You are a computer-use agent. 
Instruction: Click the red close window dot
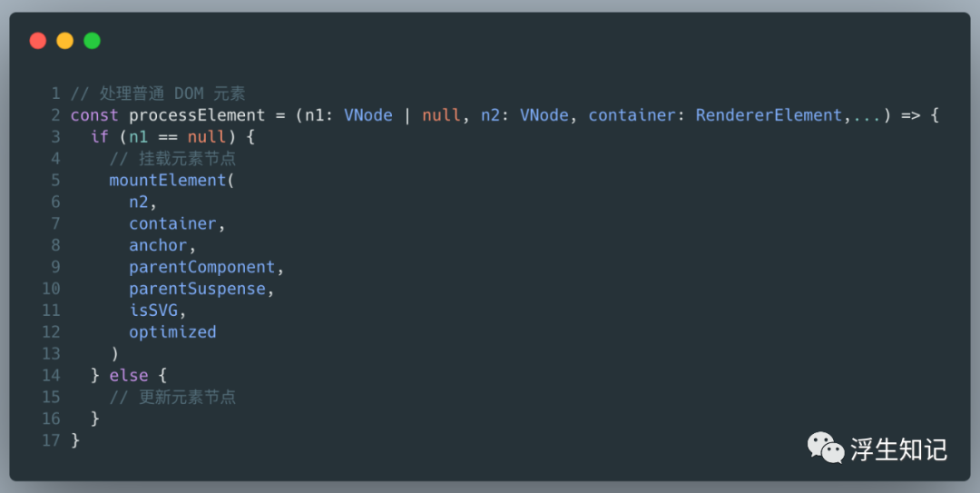pos(37,41)
